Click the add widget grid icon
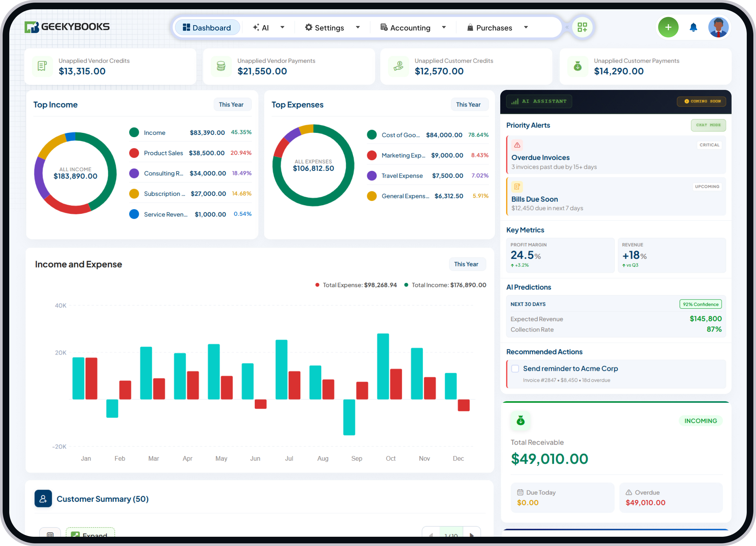The height and width of the screenshot is (546, 756). click(x=582, y=27)
